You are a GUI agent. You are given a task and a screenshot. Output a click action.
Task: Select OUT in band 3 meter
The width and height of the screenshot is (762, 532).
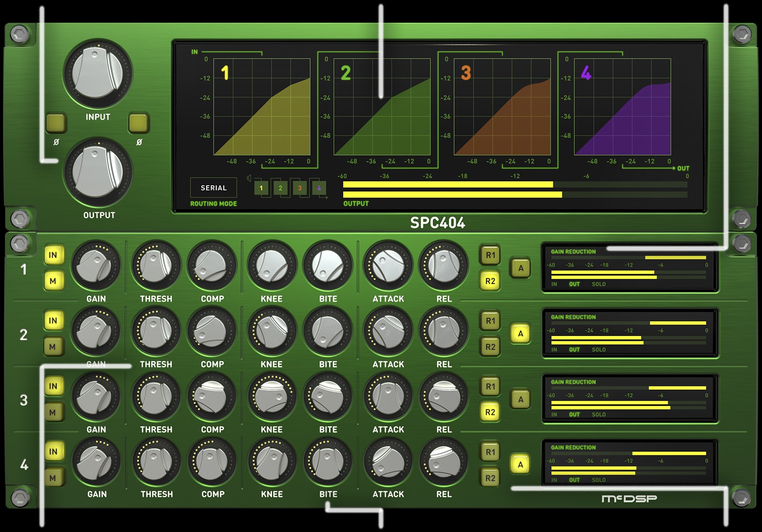click(x=574, y=415)
